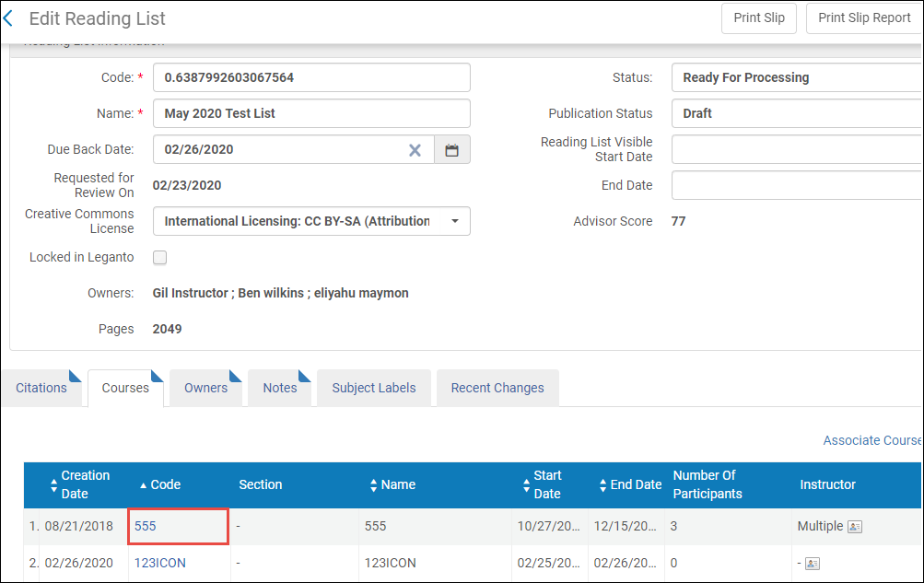
Task: Click the Multiple instructor text
Action: [x=820, y=527]
